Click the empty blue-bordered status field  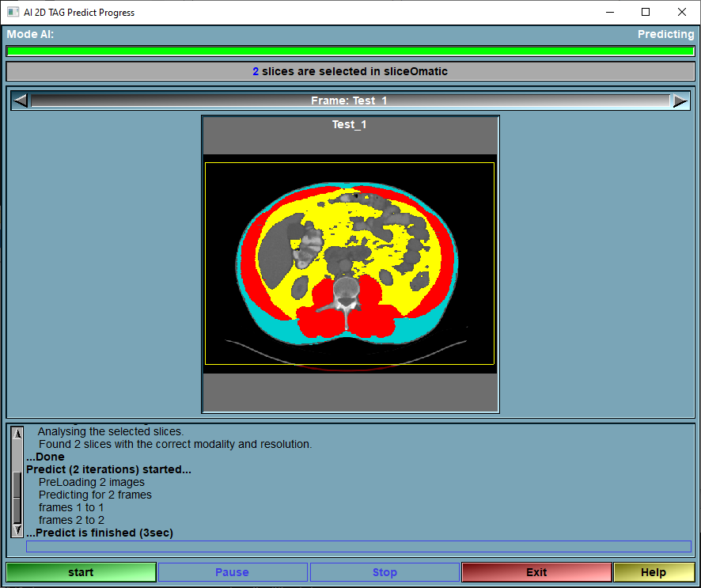(358, 546)
